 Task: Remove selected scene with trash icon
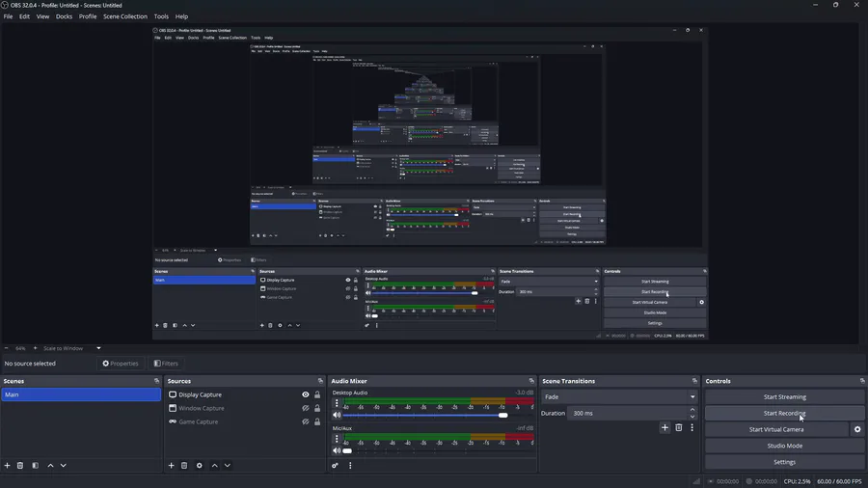click(x=20, y=465)
